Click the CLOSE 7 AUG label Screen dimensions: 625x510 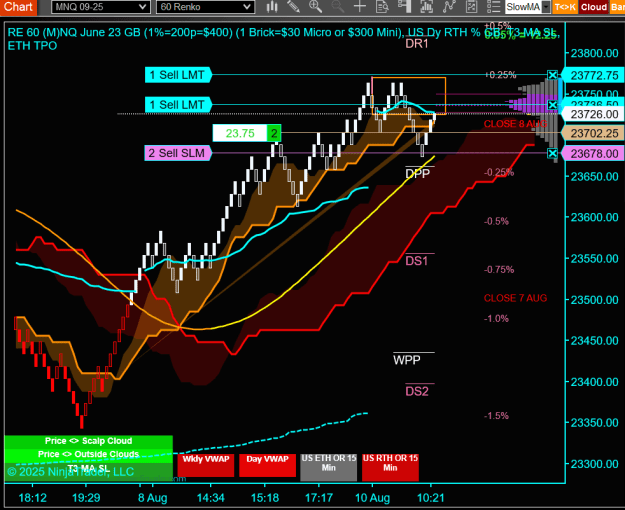(x=515, y=298)
